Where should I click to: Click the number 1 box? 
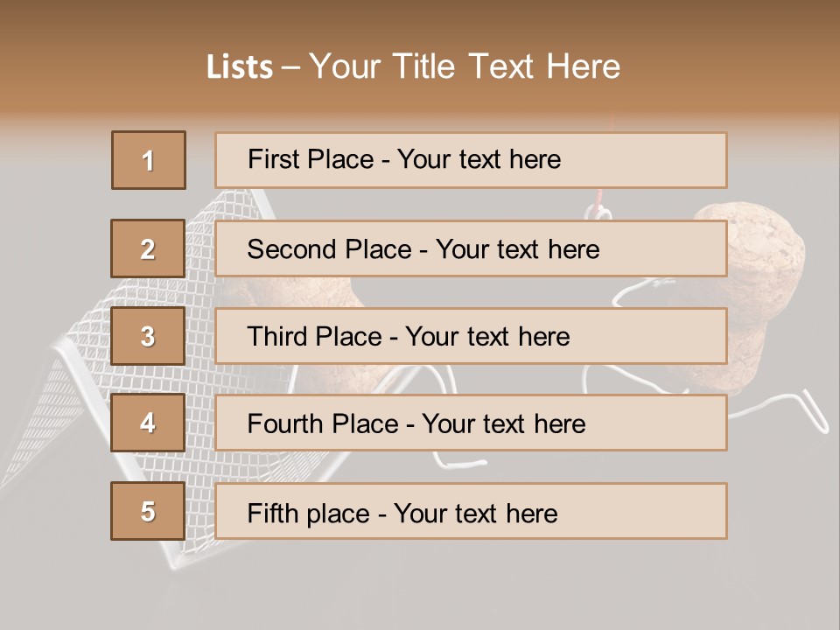click(x=149, y=160)
